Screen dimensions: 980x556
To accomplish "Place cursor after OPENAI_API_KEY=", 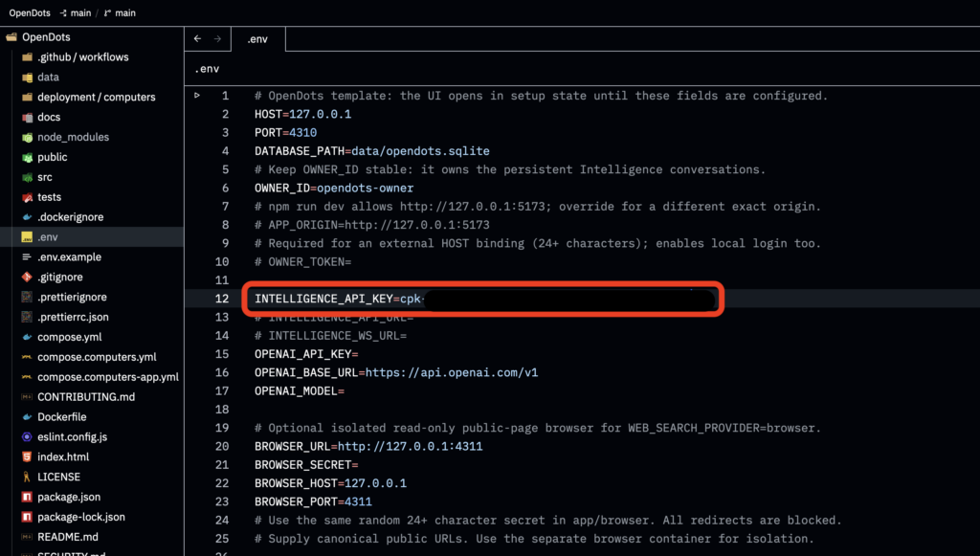I will click(x=359, y=354).
